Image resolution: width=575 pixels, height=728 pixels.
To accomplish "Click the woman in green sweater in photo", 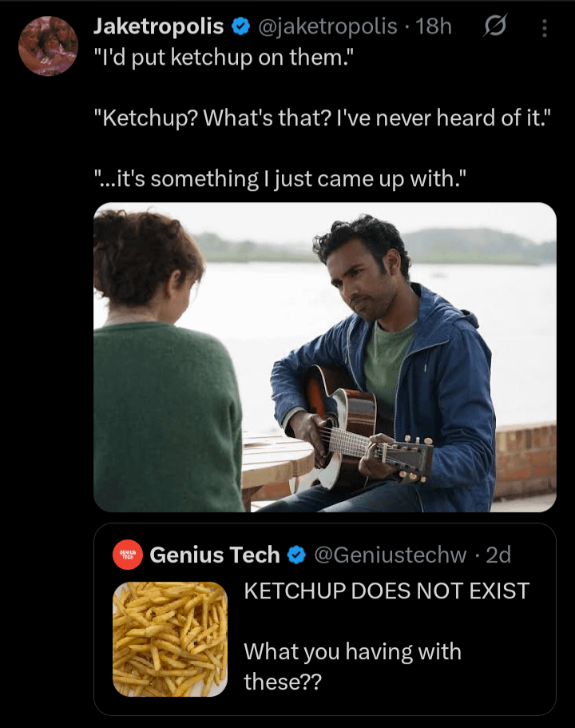I will [162, 362].
